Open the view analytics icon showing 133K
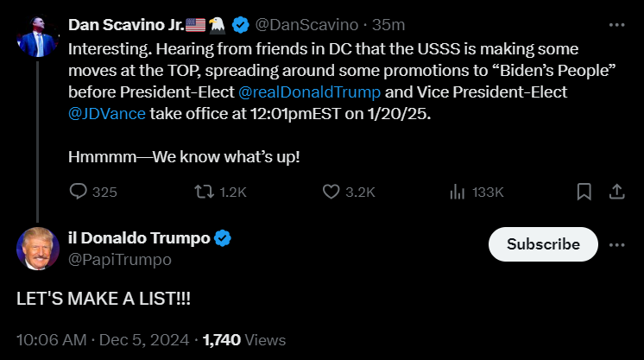 [x=458, y=192]
